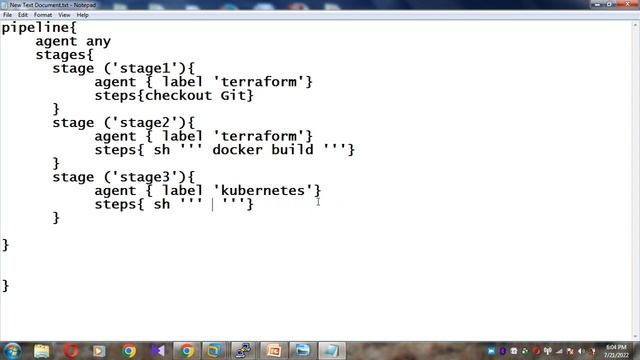Click the 'agent any' line
640x360 pixels.
tap(73, 41)
